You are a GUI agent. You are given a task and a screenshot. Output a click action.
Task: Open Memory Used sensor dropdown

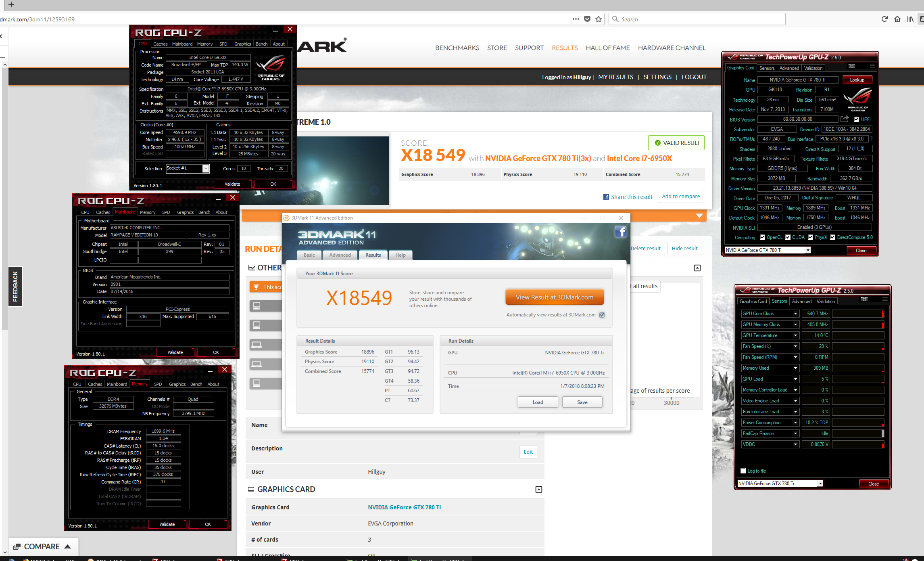click(x=795, y=368)
